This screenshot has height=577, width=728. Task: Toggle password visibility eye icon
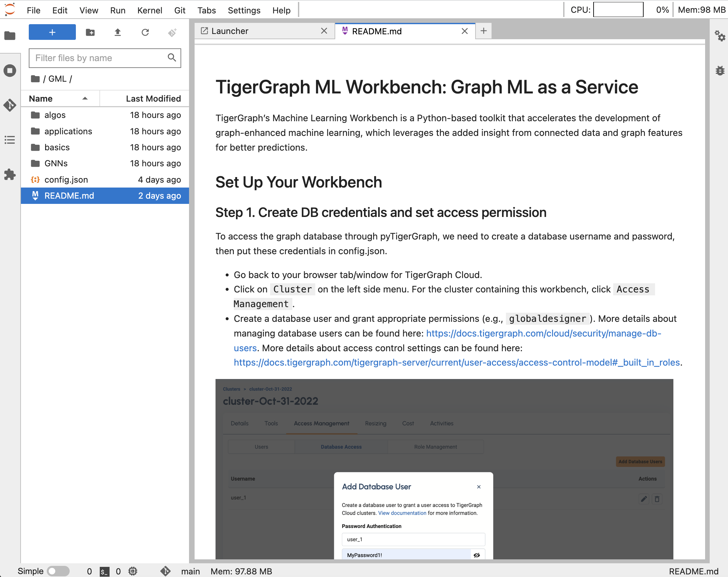(x=477, y=555)
